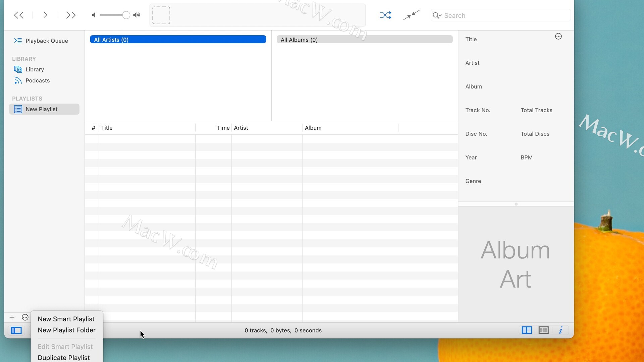Toggle the info inspector panel
Viewport: 644px width, 362px height.
pos(560,330)
